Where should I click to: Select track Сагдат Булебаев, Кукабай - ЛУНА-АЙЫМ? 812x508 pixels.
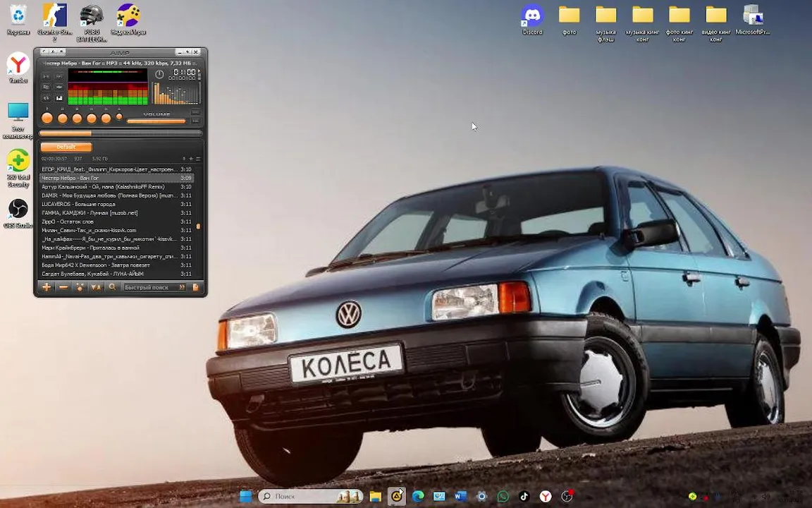116,274
